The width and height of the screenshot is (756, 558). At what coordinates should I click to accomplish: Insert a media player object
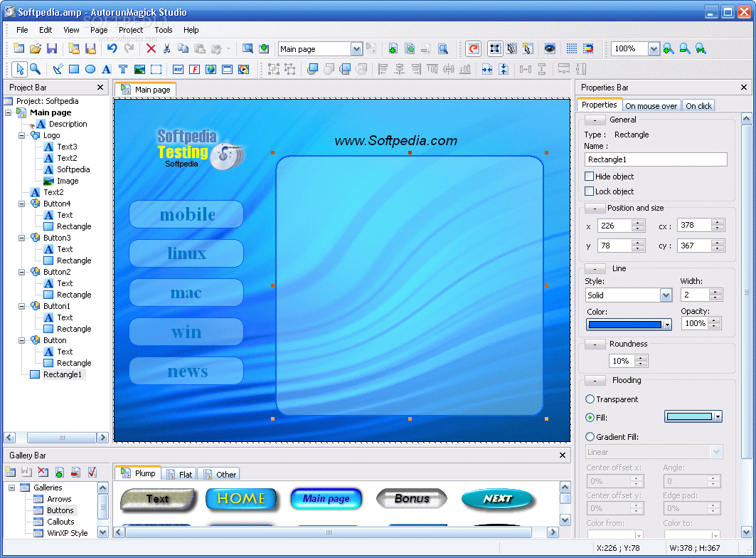point(243,69)
